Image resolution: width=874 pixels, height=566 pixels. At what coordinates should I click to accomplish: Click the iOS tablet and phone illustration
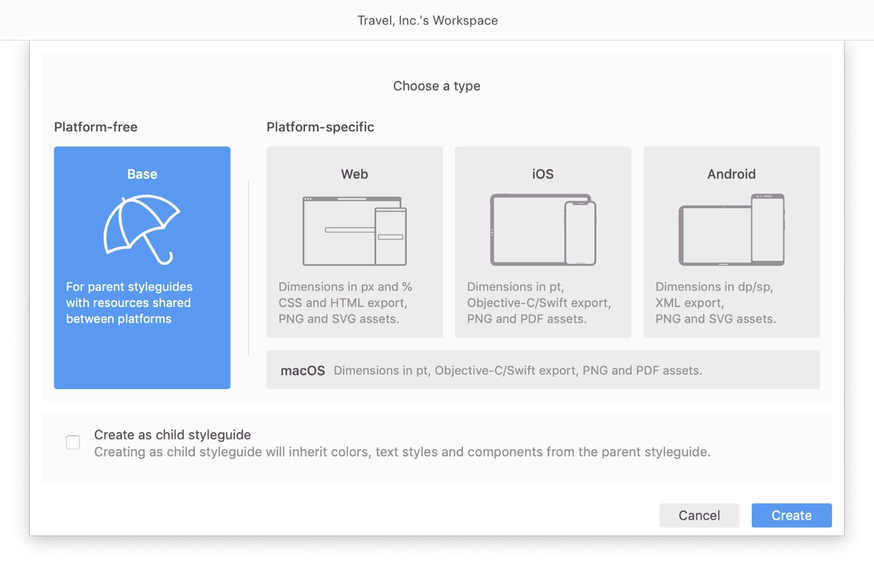[x=543, y=230]
